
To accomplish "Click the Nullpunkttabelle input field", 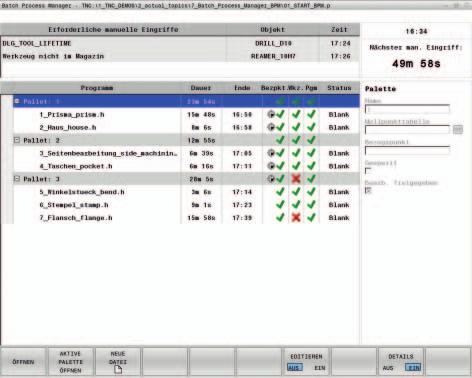I will pyautogui.click(x=407, y=130).
